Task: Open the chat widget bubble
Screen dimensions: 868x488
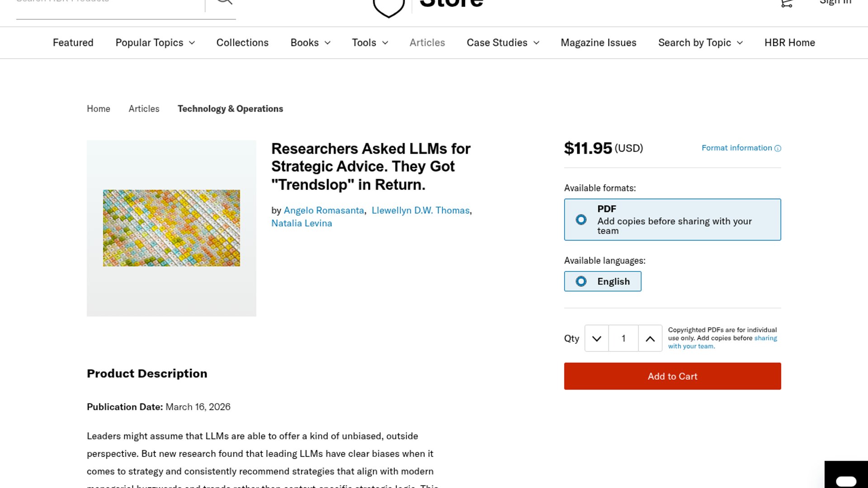Action: 846,480
